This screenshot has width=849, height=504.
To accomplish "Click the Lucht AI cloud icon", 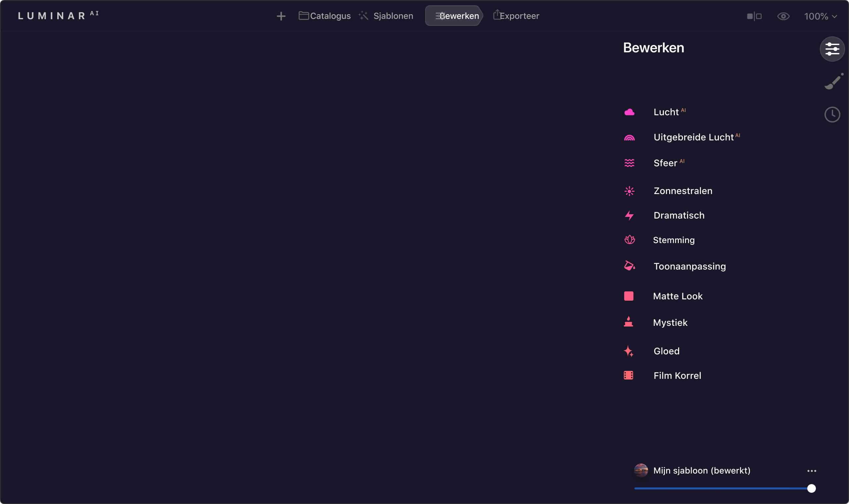I will (x=629, y=112).
